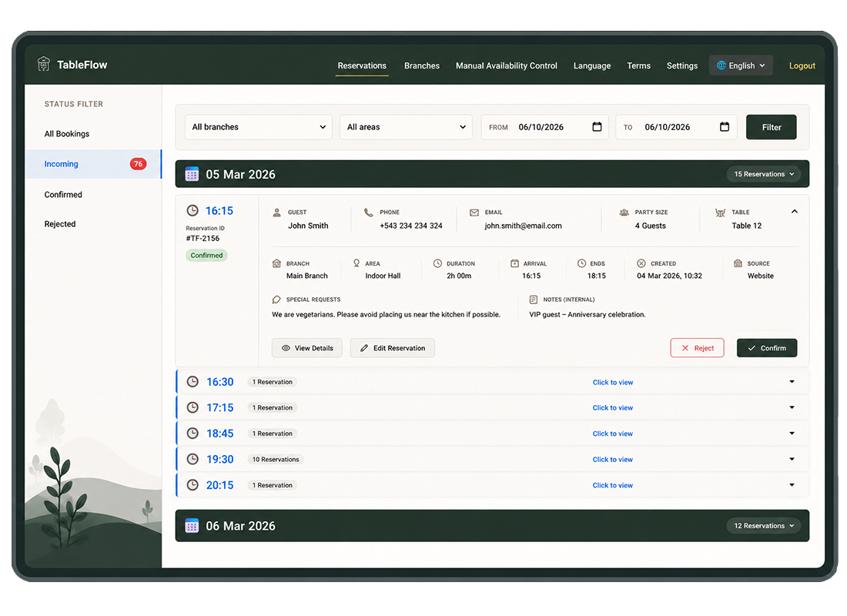Open the Language menu item
Viewport: 847px width, 616px height.
coord(592,65)
